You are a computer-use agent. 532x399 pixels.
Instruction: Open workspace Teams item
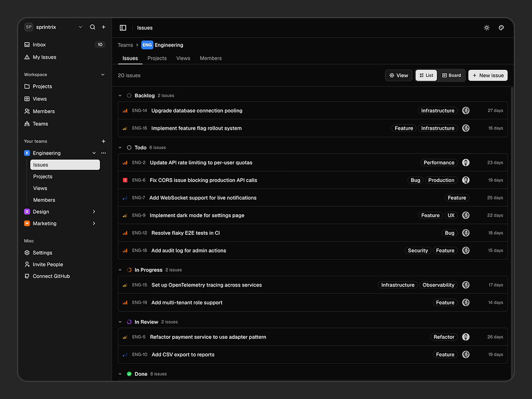[x=64, y=124]
